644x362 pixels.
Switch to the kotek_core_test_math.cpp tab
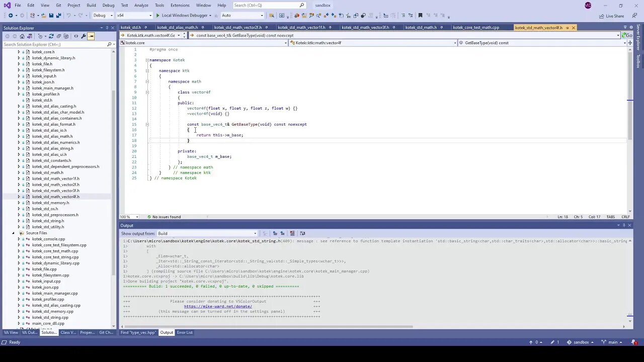(476, 28)
